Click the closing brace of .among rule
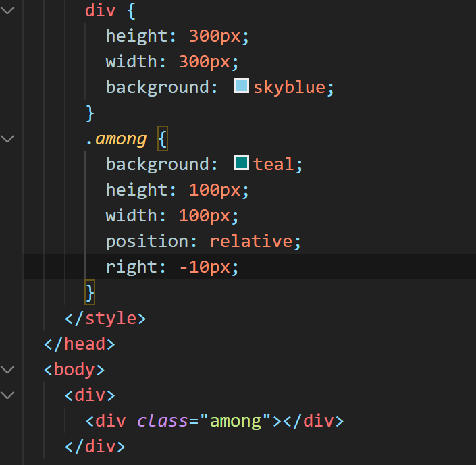Screen dimensions: 476x465 coord(90,293)
